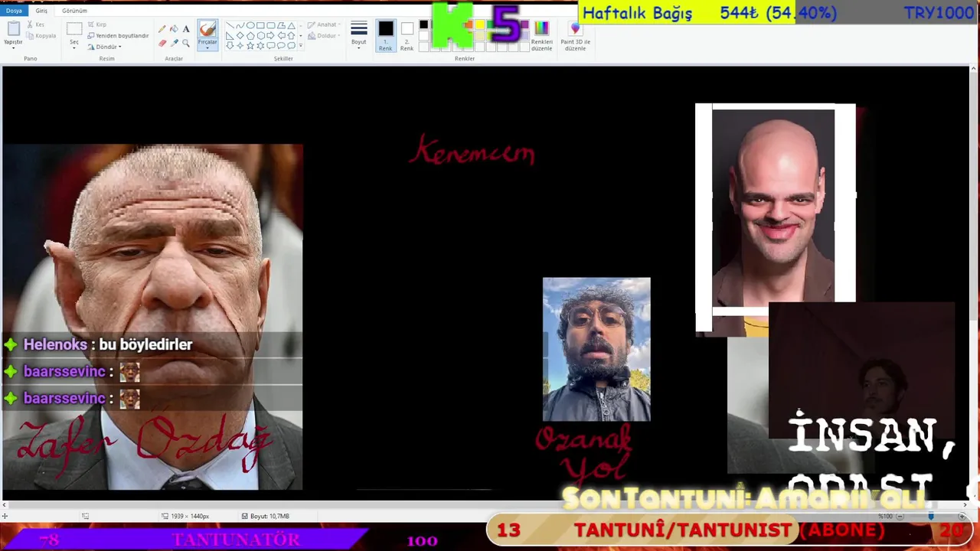Select the Fill with color bucket tool

(x=174, y=29)
